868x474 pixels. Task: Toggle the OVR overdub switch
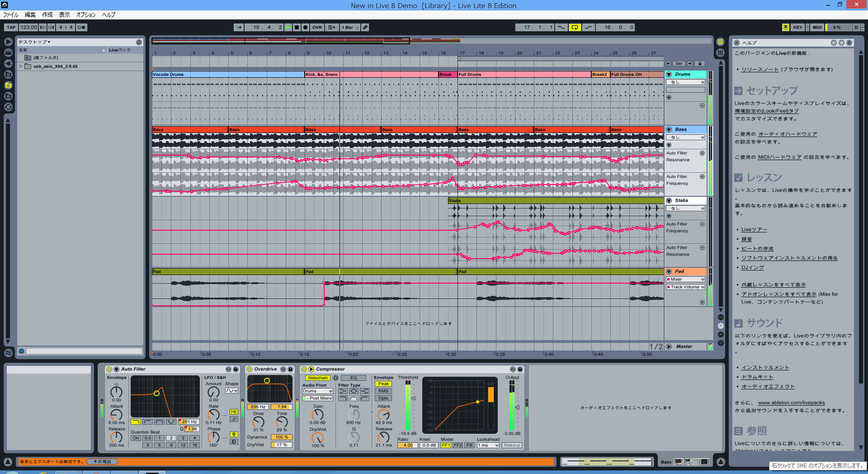317,28
